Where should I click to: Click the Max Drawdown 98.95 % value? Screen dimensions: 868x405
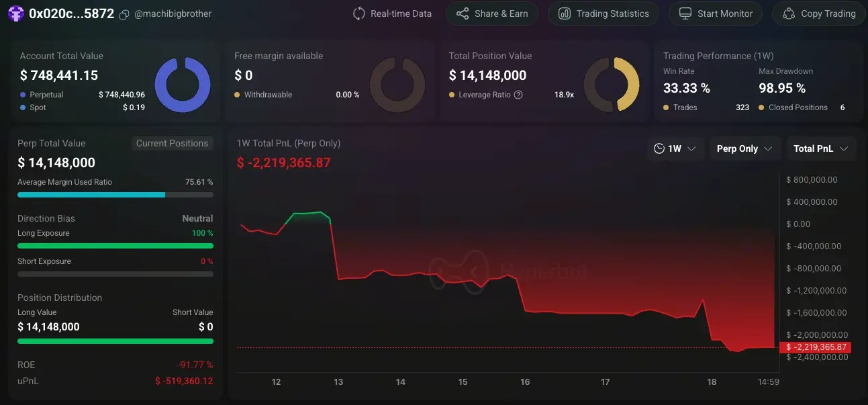(782, 88)
